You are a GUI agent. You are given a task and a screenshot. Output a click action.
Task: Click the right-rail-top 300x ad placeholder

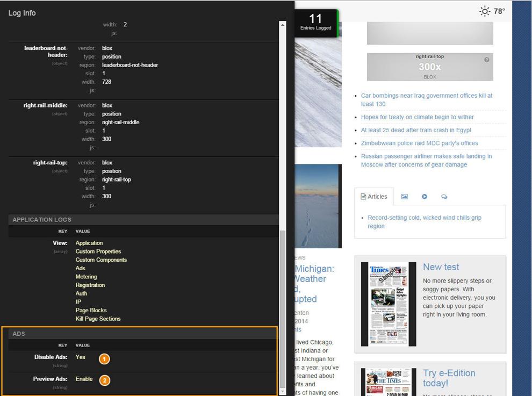430,67
